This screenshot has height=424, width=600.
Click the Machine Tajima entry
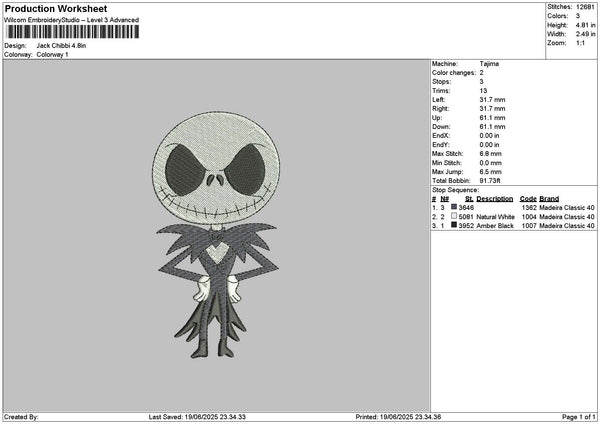(x=465, y=64)
